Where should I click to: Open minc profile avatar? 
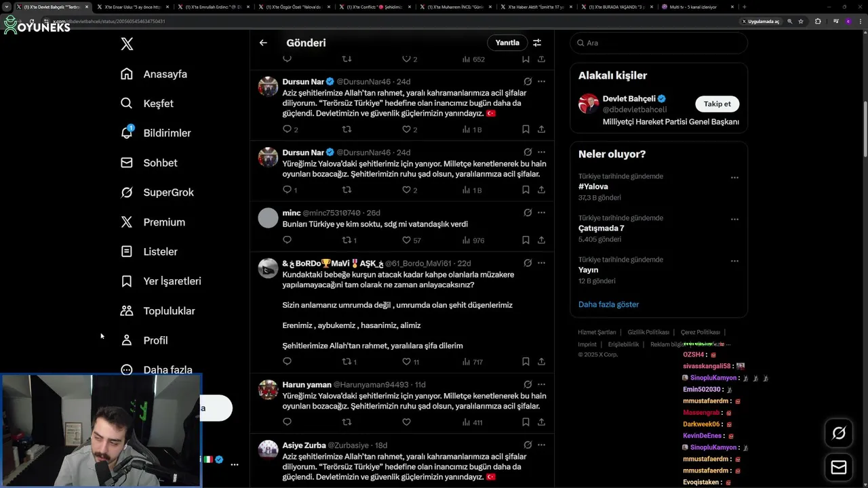[x=269, y=218]
